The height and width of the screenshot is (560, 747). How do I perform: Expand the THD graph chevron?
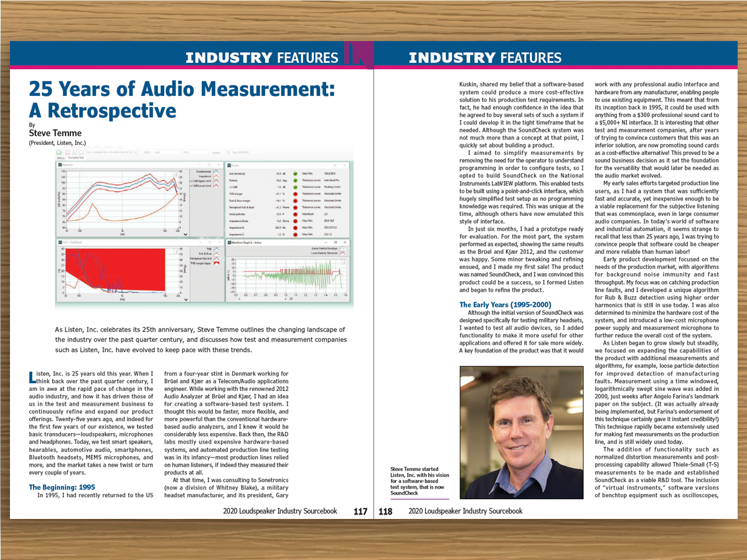pyautogui.click(x=186, y=300)
